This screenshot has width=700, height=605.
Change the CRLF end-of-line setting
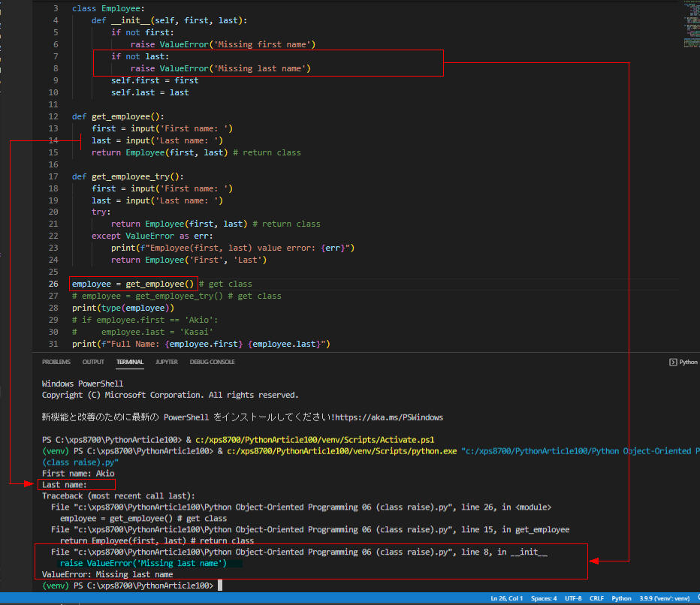pyautogui.click(x=596, y=598)
